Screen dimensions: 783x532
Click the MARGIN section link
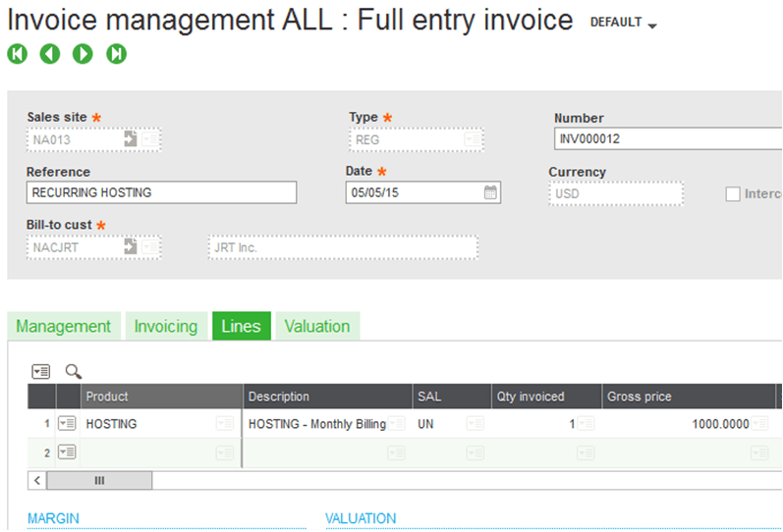[53, 518]
